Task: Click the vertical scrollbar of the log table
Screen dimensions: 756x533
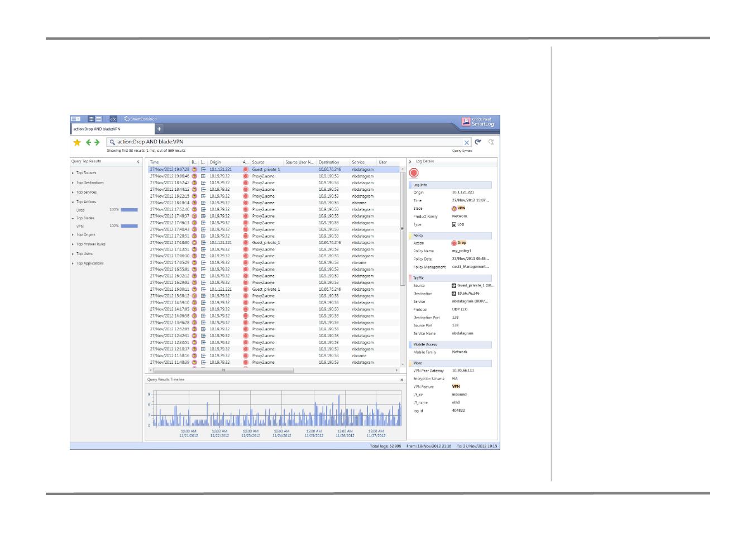Action: click(x=403, y=229)
